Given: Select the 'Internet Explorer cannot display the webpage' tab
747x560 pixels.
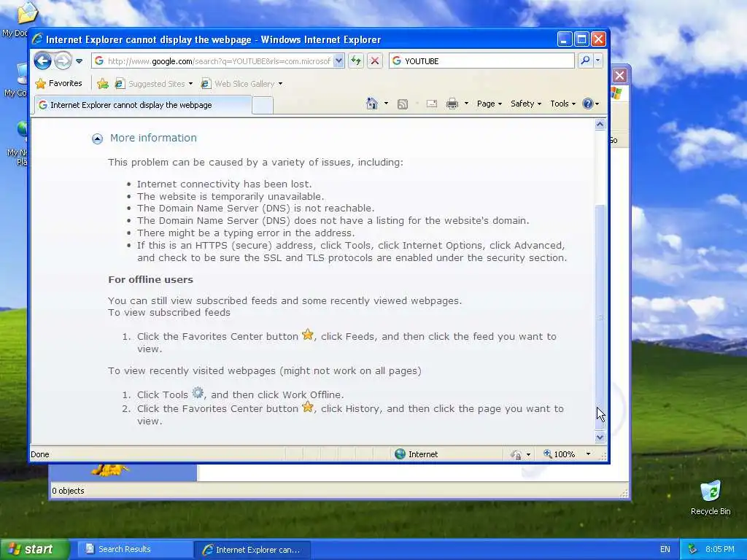Looking at the screenshot, I should point(142,105).
